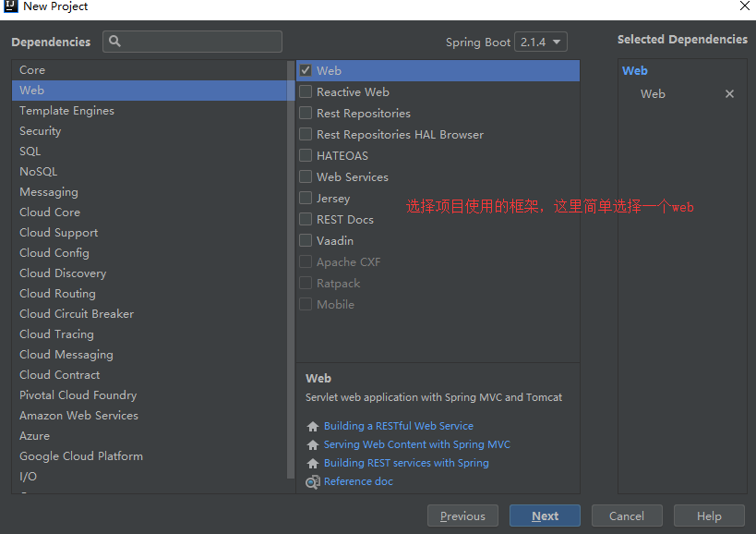Cancel the new project wizard
This screenshot has height=534, width=756.
[627, 516]
